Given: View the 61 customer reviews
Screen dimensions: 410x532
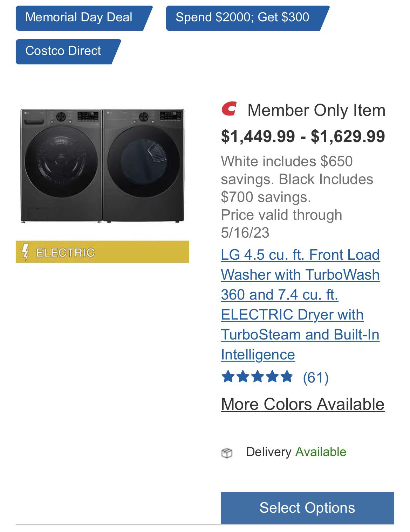Looking at the screenshot, I should [316, 376].
